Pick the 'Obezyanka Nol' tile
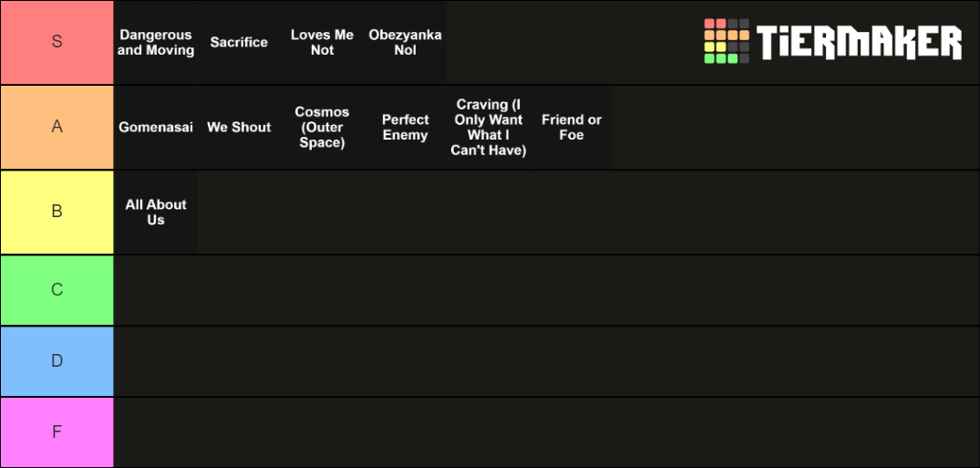Viewport: 980px width, 468px height. coord(405,43)
